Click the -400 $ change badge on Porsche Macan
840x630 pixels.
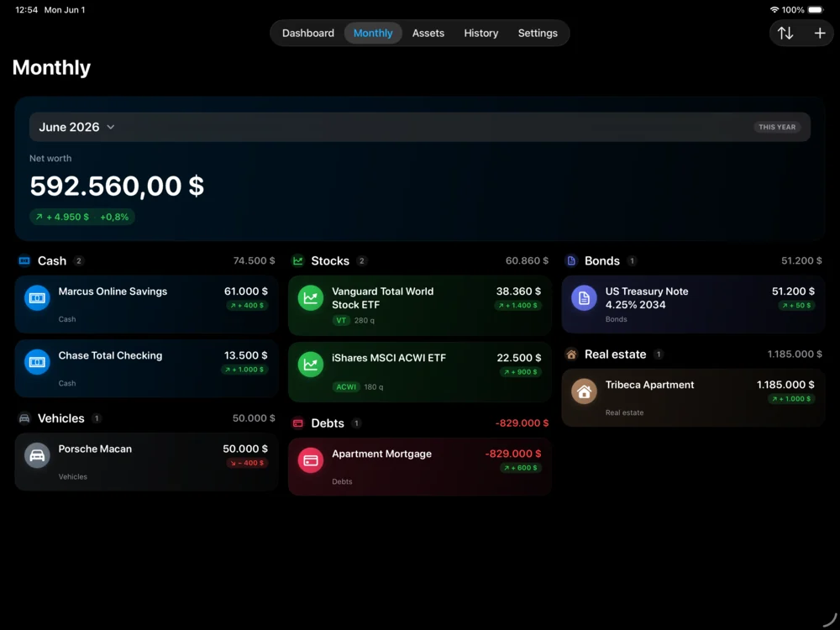tap(247, 463)
